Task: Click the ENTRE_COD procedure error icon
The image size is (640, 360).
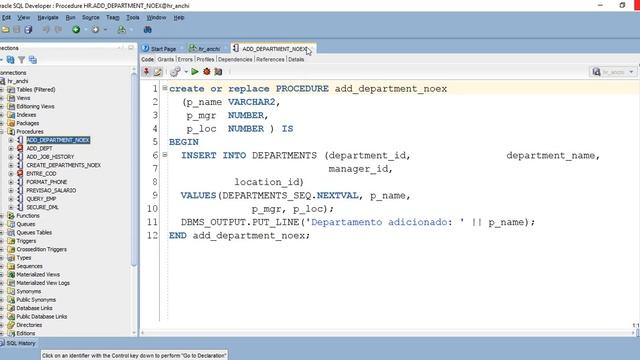Action: pos(20,173)
